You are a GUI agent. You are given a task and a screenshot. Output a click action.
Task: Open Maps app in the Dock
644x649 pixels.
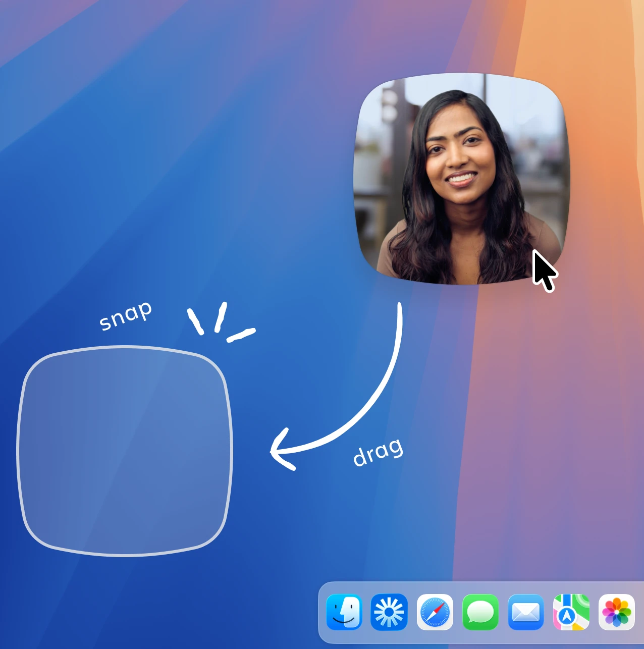[x=571, y=612]
